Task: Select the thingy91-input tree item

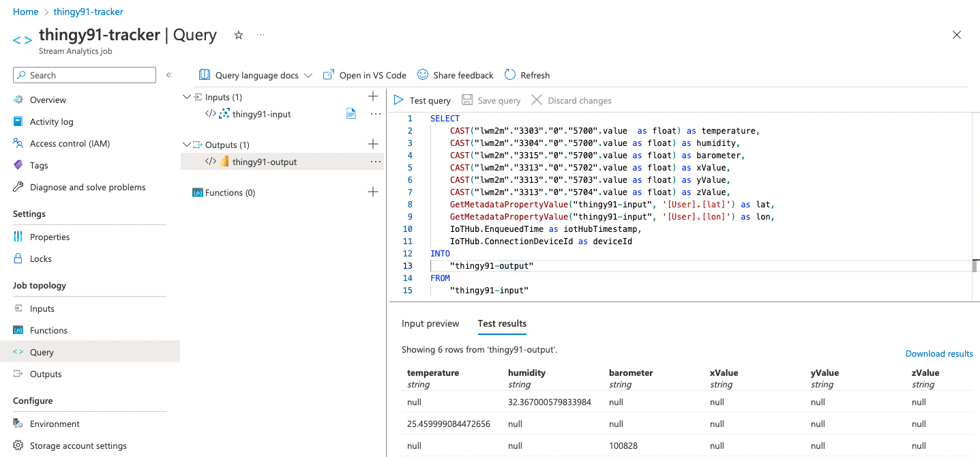Action: coord(261,114)
